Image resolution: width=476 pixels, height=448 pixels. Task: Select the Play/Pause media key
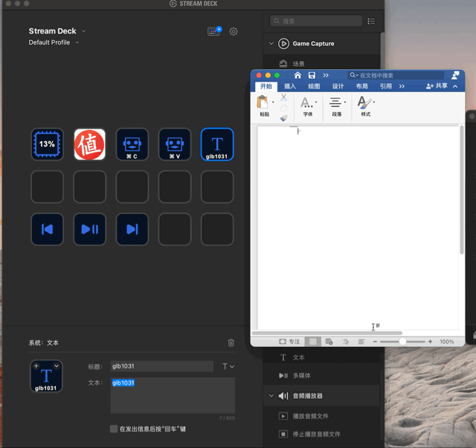tap(89, 229)
